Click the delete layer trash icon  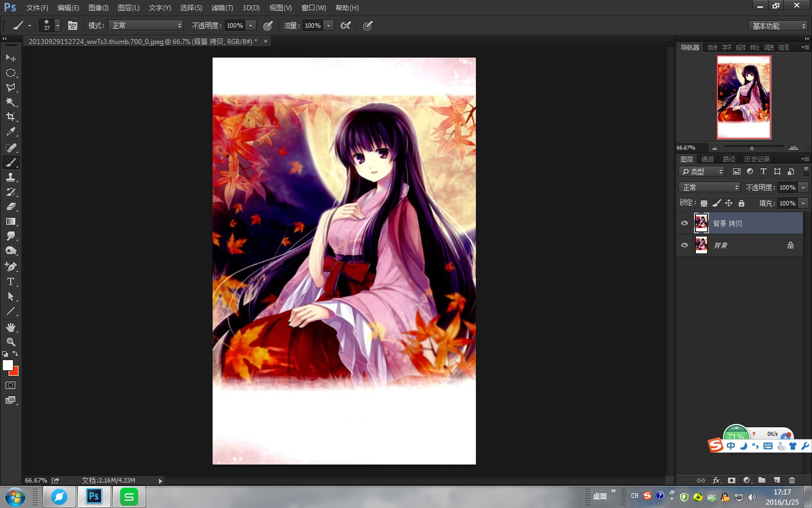tap(792, 480)
